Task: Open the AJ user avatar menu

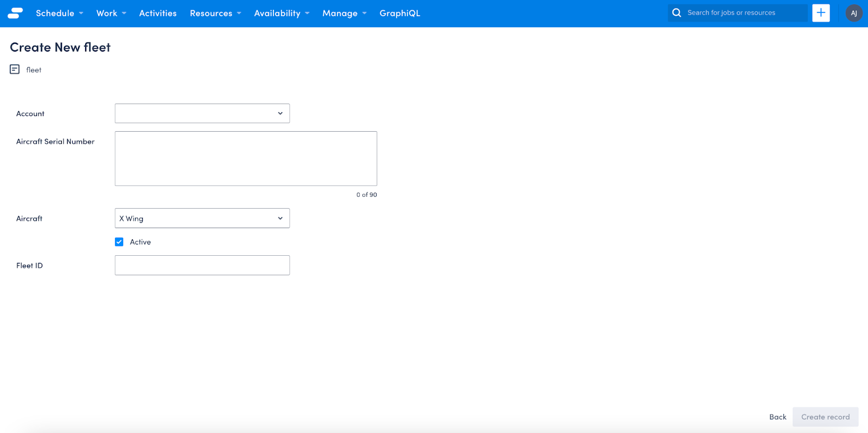Action: point(854,13)
